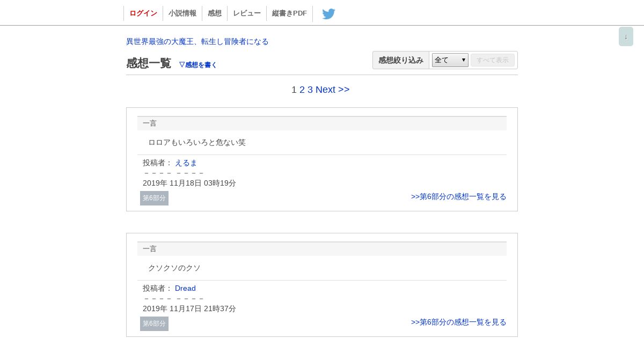The width and height of the screenshot is (644, 338).
Task: Click the すべて表示 button
Action: coord(493,60)
